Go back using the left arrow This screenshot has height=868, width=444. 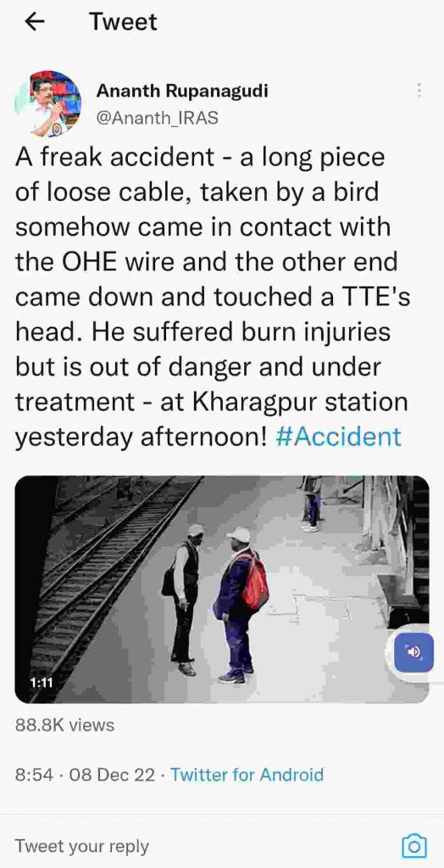coord(35,21)
